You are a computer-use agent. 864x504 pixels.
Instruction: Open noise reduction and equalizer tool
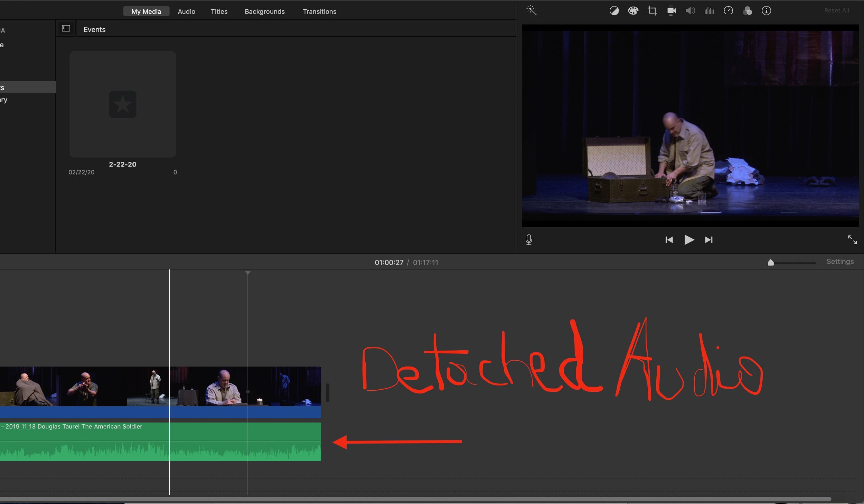click(x=709, y=11)
